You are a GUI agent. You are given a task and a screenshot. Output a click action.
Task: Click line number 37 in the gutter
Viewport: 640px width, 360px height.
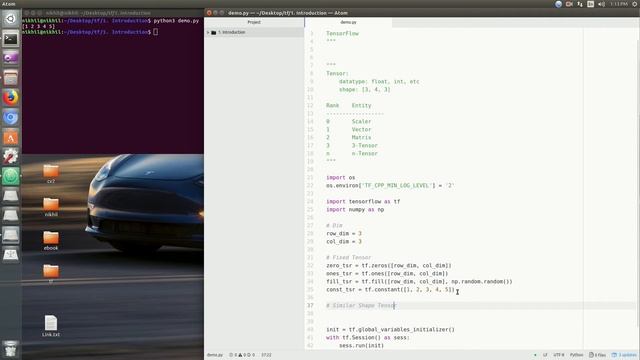310,305
